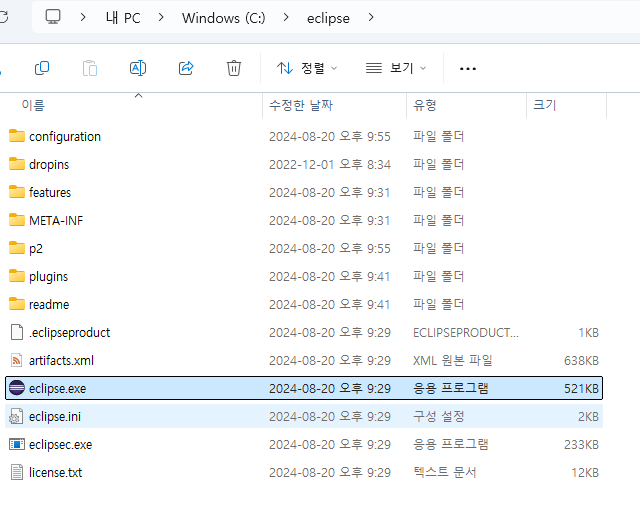This screenshot has width=640, height=508.
Task: Select the features folder name
Action: tap(50, 192)
